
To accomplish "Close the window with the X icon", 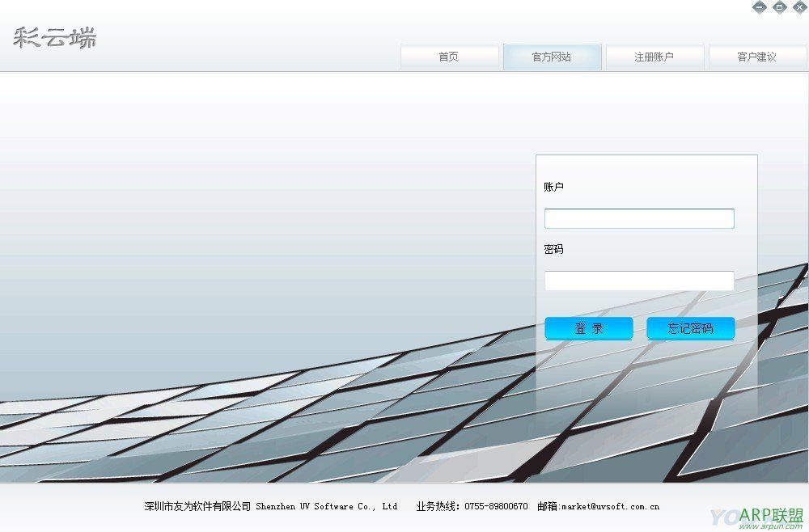I will (800, 7).
